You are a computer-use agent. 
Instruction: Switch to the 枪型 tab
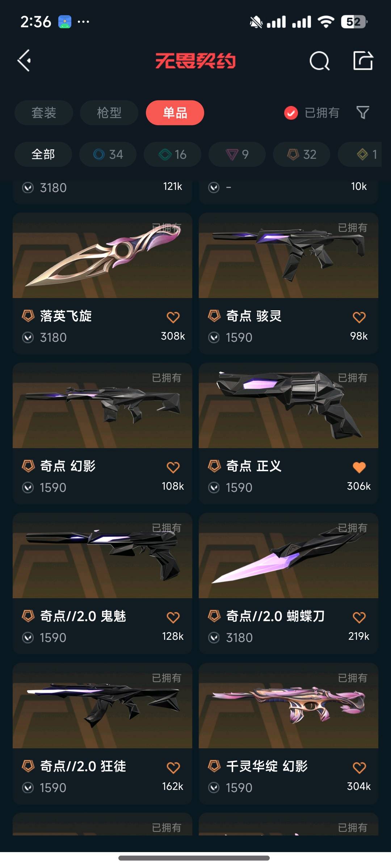(x=109, y=113)
